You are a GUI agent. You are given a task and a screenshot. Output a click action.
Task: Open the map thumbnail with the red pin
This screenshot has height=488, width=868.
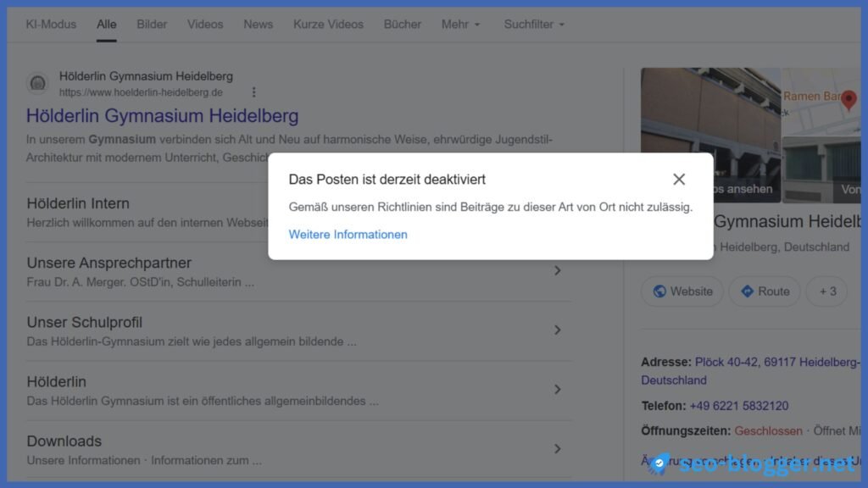(x=821, y=103)
